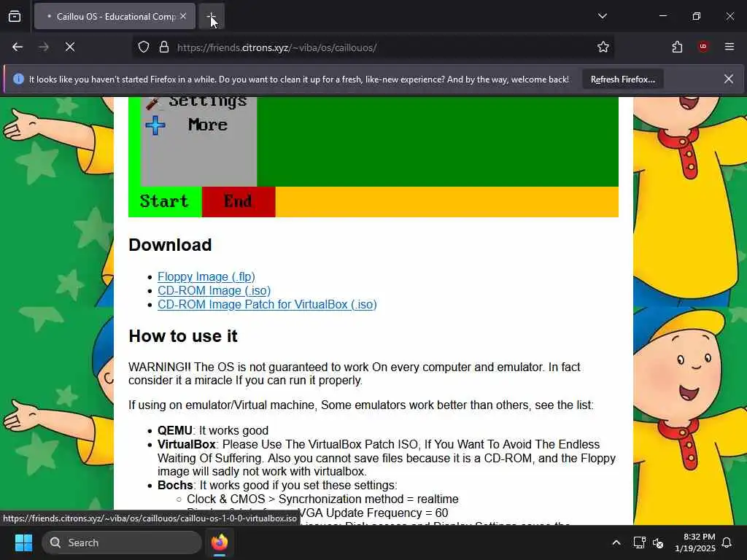Open the clock showing 8:32 PM

click(695, 542)
